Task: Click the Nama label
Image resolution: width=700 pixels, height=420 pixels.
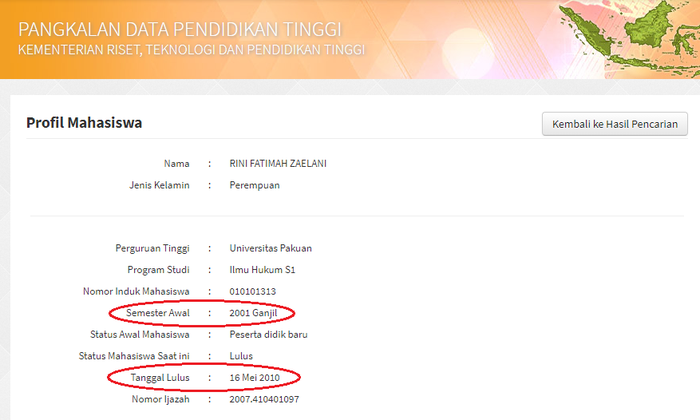Action: click(176, 164)
